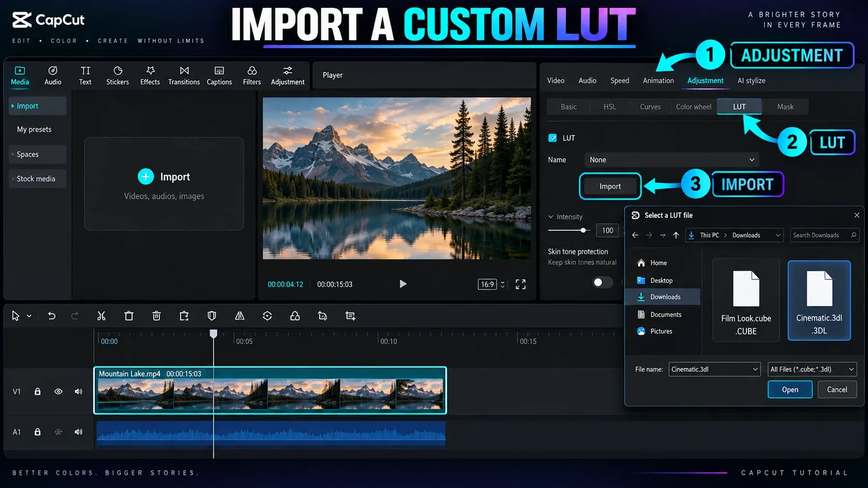Click the timeline playhead marker
The image size is (868, 488).
pos(213,333)
